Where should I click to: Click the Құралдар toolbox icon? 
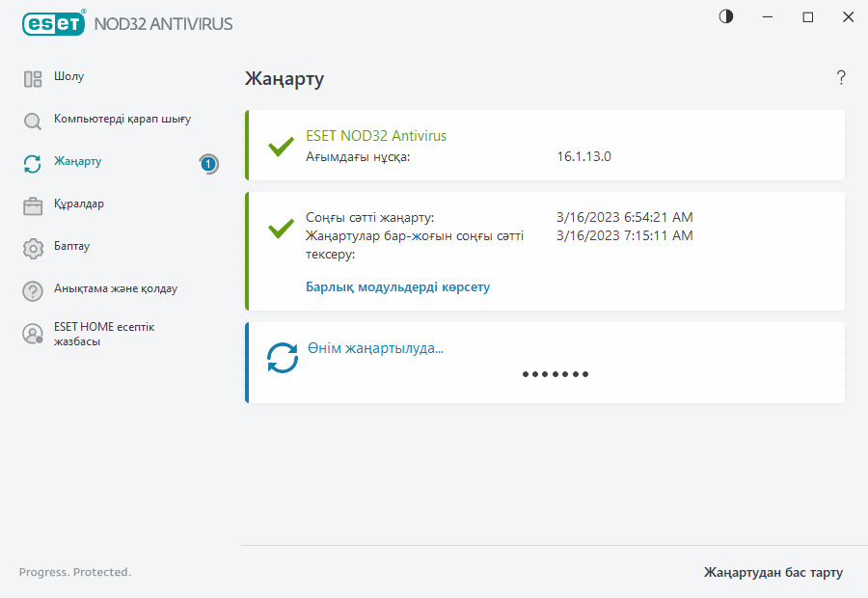coord(33,206)
